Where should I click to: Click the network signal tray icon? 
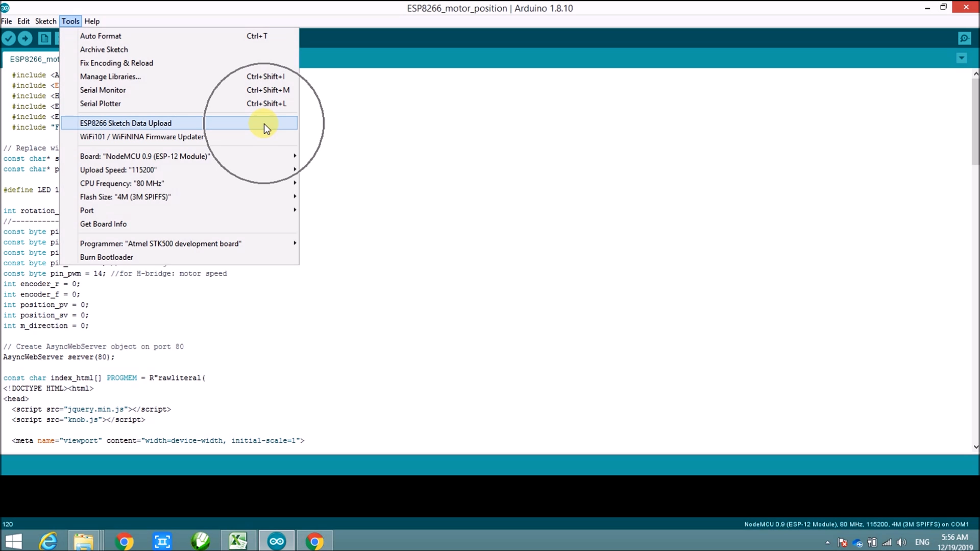(x=887, y=542)
